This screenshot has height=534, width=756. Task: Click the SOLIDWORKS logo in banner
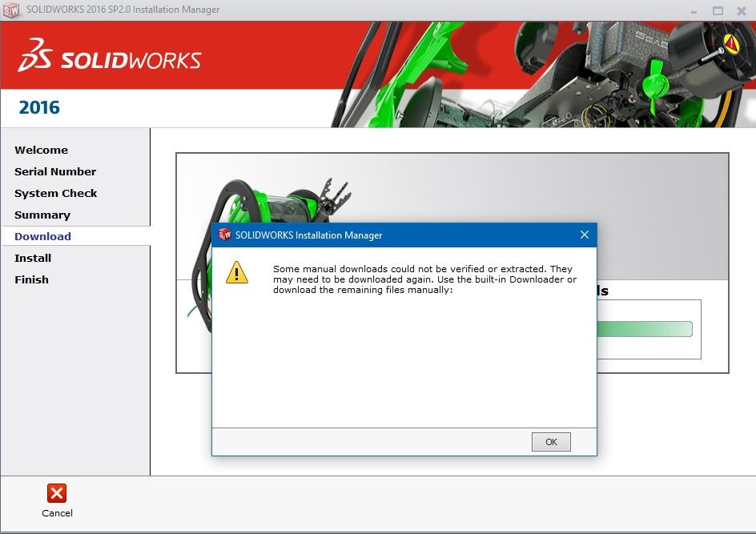(110, 55)
